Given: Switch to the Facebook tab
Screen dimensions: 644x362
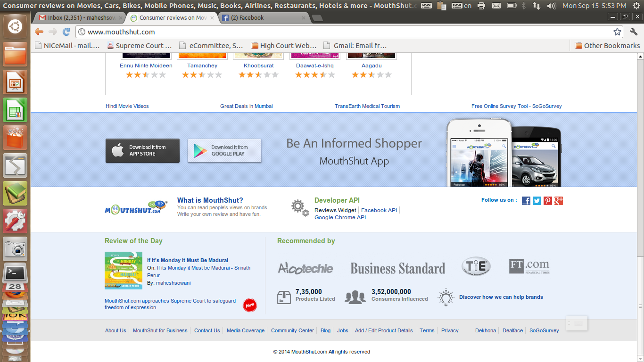Looking at the screenshot, I should [263, 18].
